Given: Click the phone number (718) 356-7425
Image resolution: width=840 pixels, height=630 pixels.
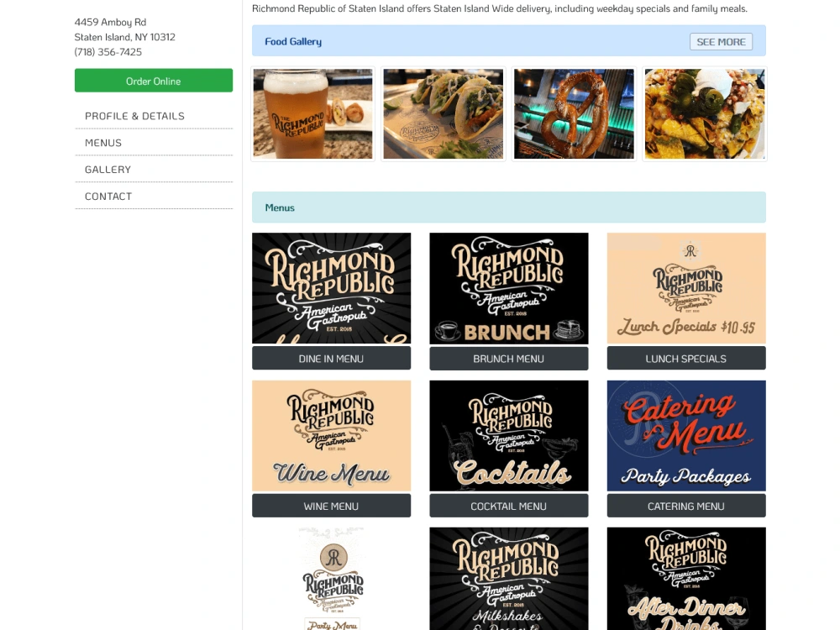Looking at the screenshot, I should point(108,52).
